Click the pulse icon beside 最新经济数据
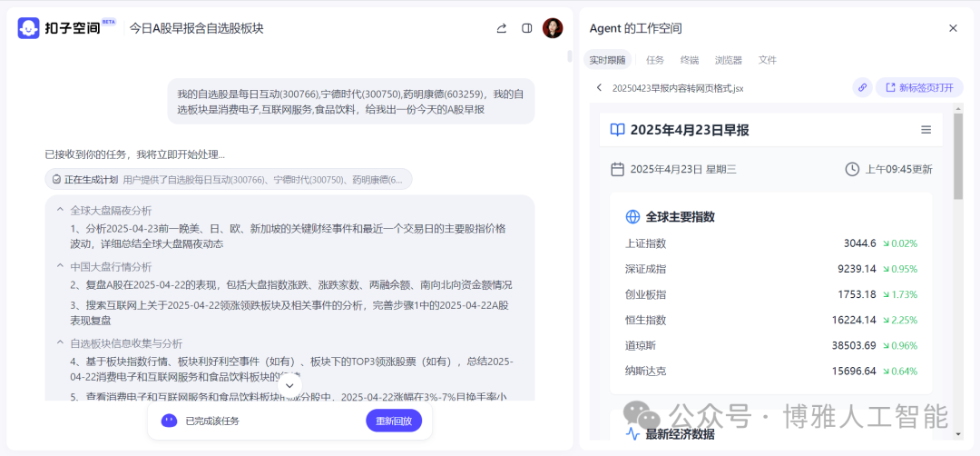Screen dimensions: 980x456 pos(632,434)
